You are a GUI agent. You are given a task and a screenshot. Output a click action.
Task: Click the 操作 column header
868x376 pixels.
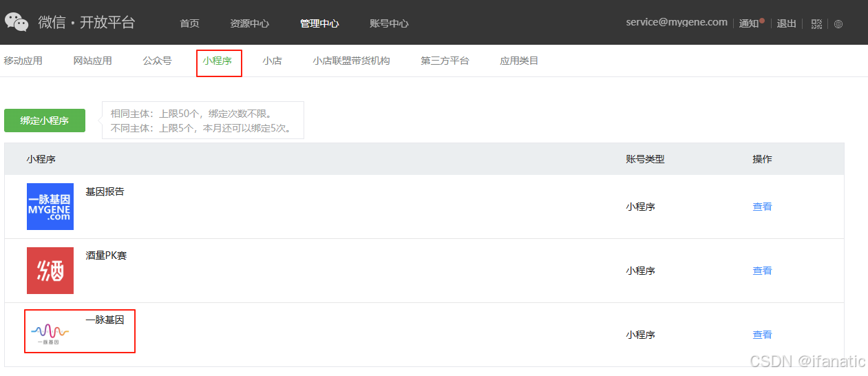[762, 159]
